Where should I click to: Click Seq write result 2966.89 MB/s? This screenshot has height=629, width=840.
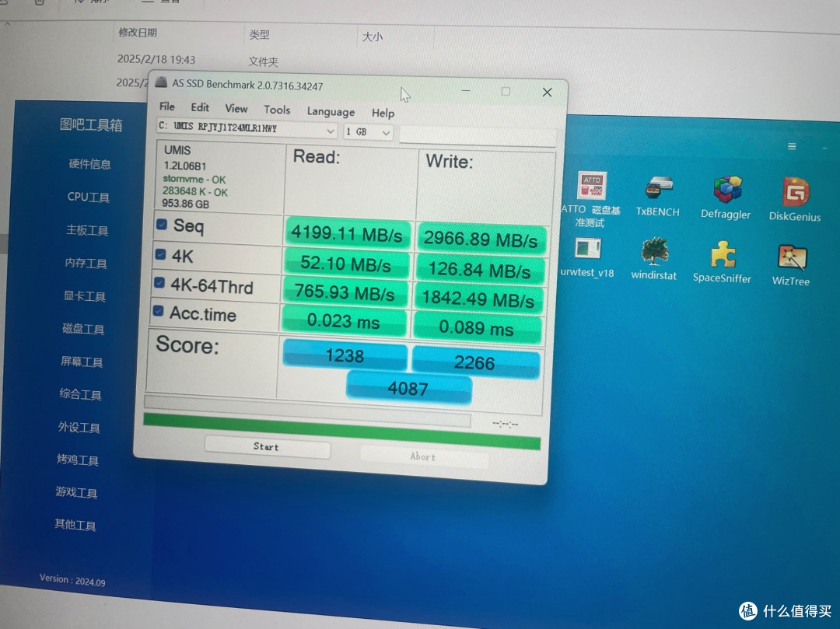pos(481,239)
